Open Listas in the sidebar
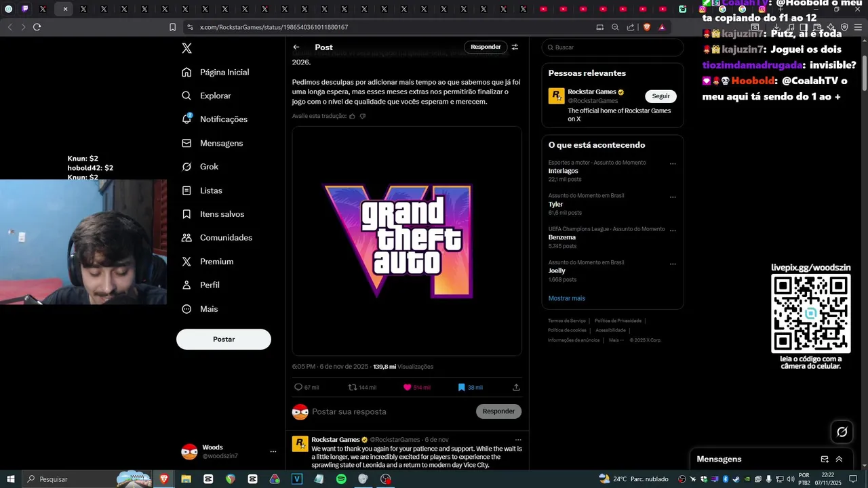 pos(202,190)
